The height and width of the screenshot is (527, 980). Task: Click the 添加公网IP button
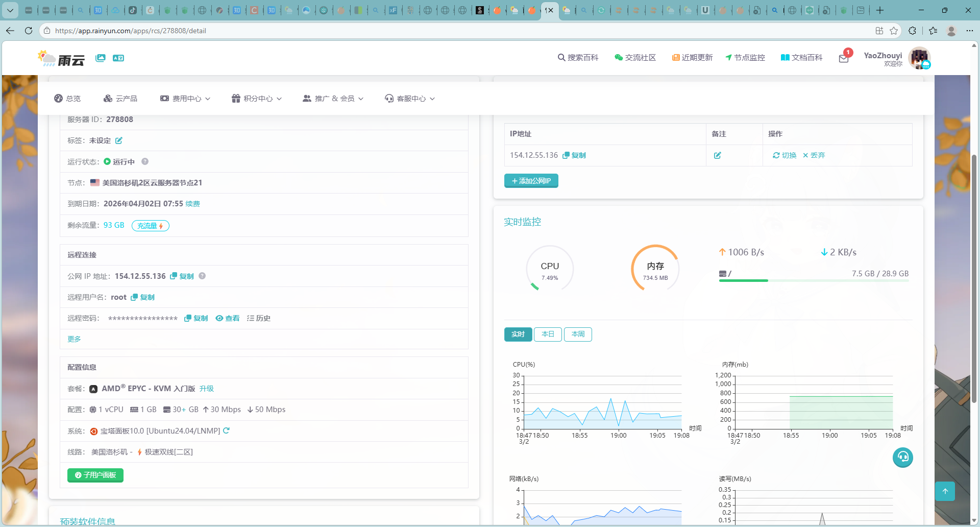[x=531, y=181]
